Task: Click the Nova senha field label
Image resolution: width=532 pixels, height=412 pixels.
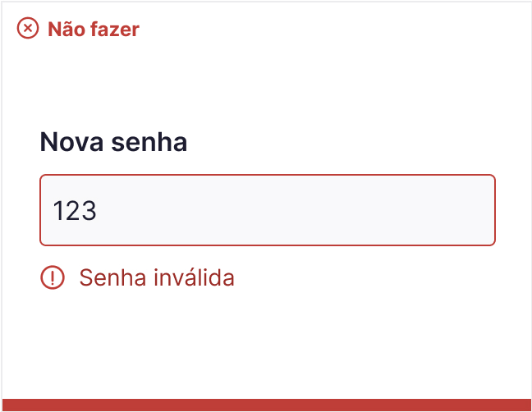Action: (113, 142)
